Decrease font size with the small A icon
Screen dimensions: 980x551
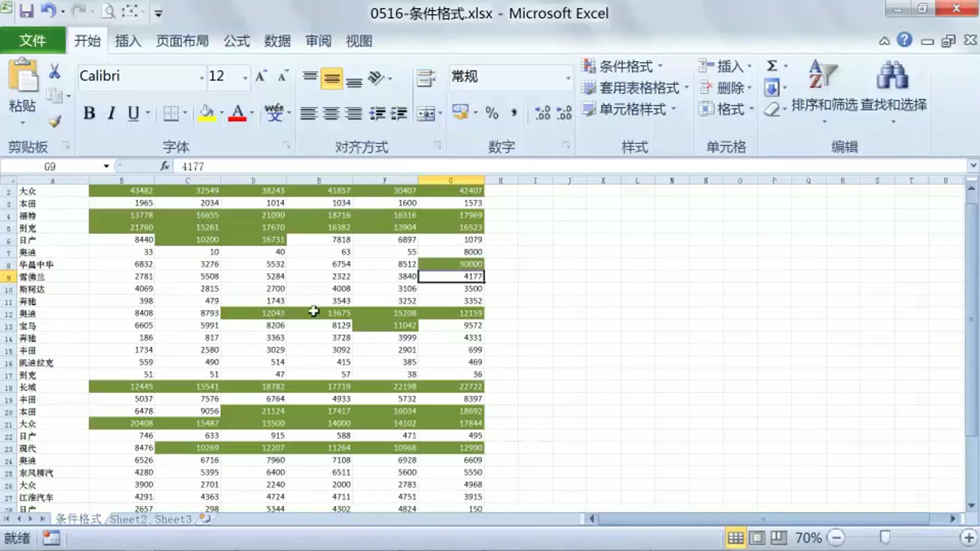coord(282,76)
